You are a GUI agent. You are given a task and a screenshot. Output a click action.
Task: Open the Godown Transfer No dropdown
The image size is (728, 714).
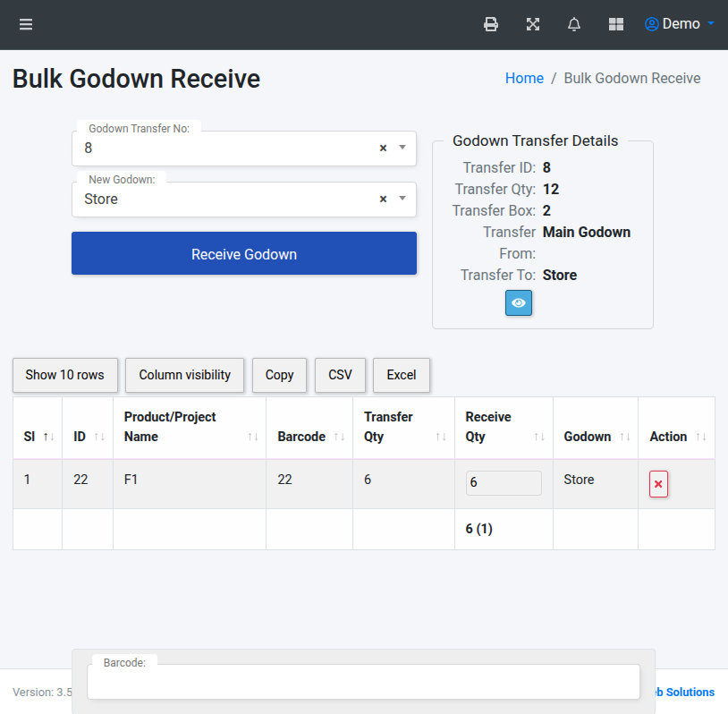pos(400,148)
